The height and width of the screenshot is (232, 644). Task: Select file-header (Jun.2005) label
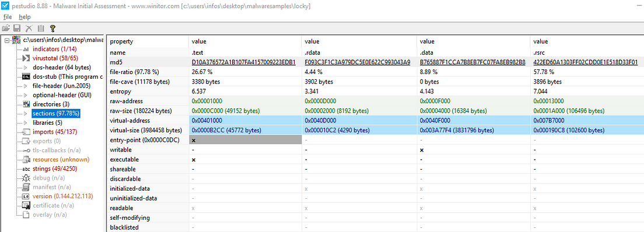click(x=62, y=86)
